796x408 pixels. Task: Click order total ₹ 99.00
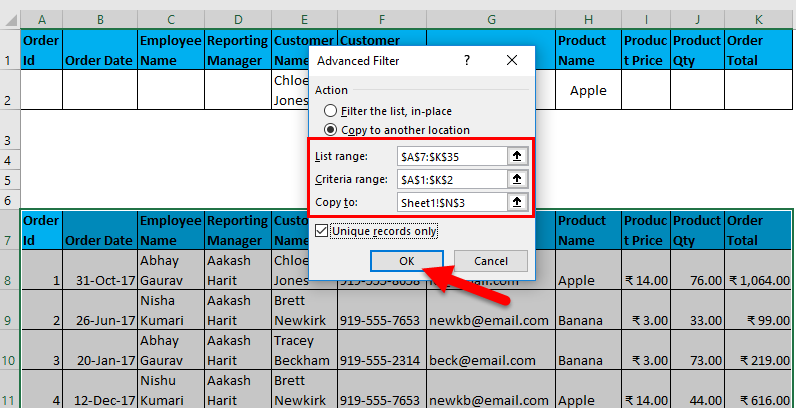coord(758,310)
